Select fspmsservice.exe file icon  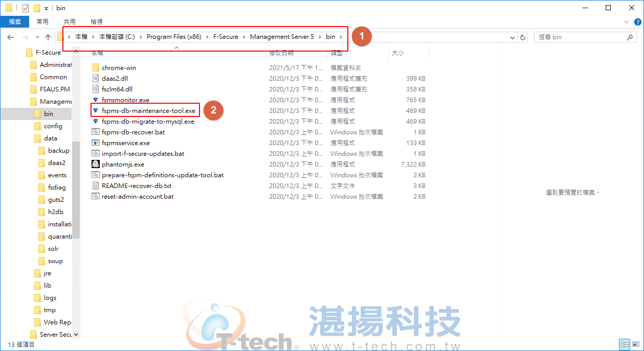click(96, 143)
